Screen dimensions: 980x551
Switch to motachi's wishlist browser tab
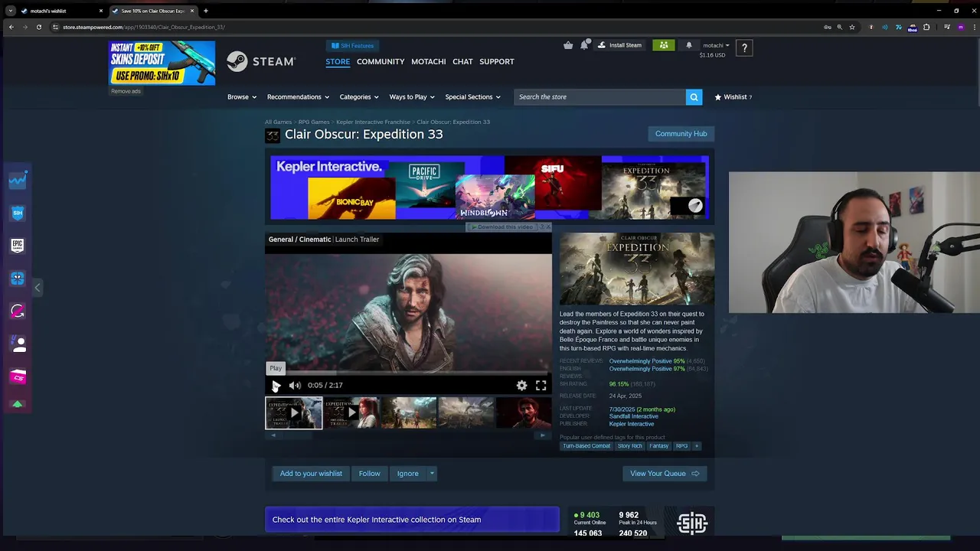(61, 11)
